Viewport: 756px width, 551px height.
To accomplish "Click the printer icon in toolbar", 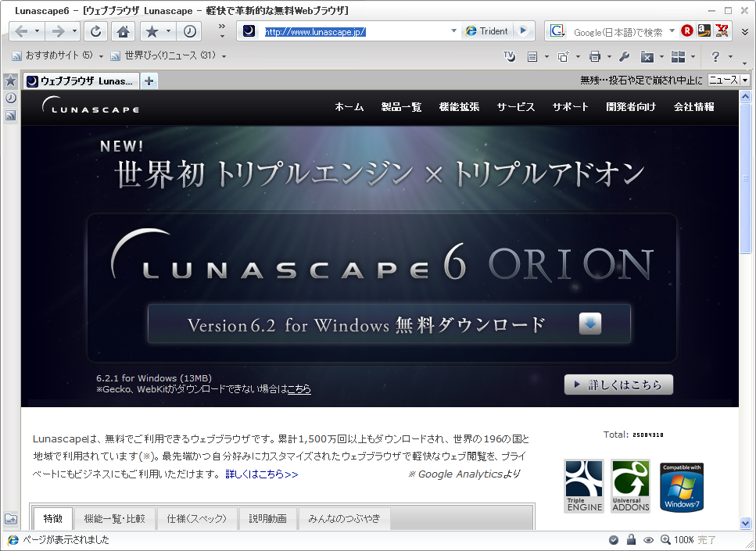I will pyautogui.click(x=595, y=56).
